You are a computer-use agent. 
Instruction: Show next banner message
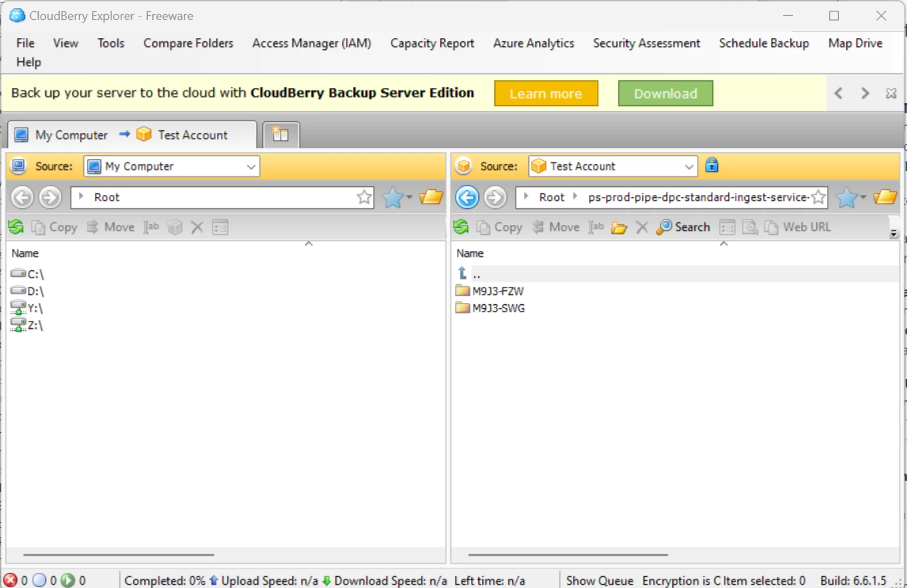pos(865,93)
